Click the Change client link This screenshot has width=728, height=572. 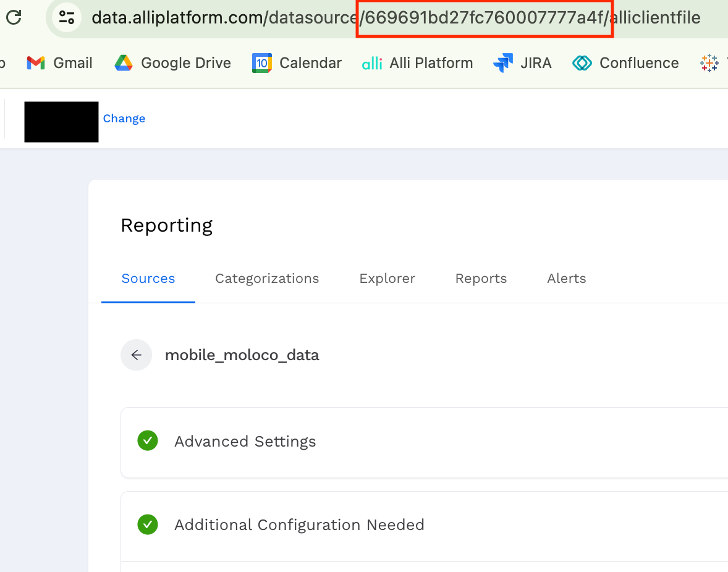pos(124,119)
